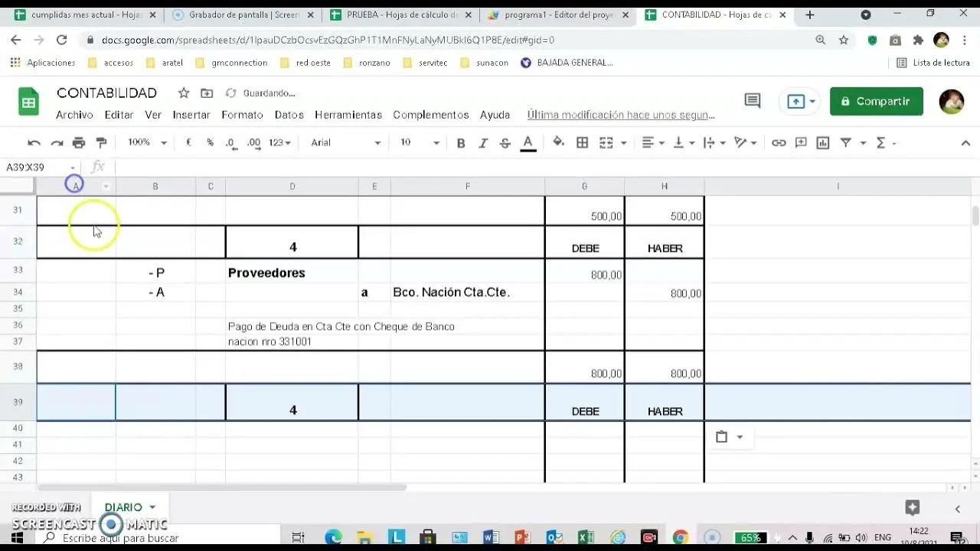Click the insert link icon
980x551 pixels.
pos(779,143)
